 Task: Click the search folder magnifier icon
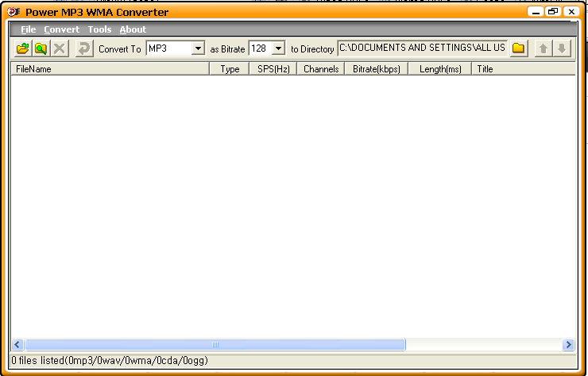pos(41,48)
